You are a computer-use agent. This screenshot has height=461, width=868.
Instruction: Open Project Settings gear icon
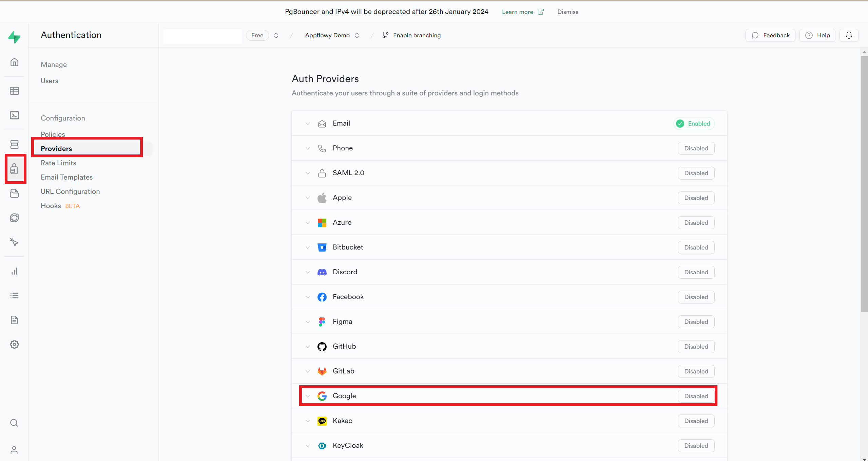[x=14, y=345]
